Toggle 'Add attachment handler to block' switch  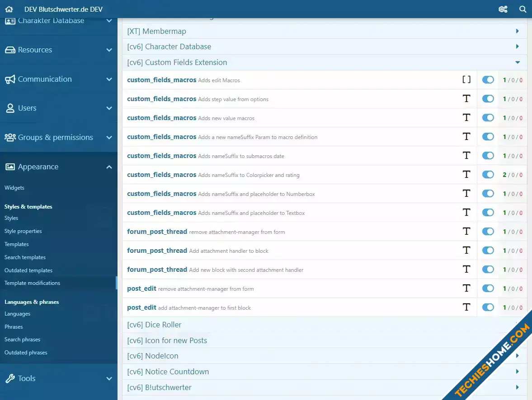(488, 251)
